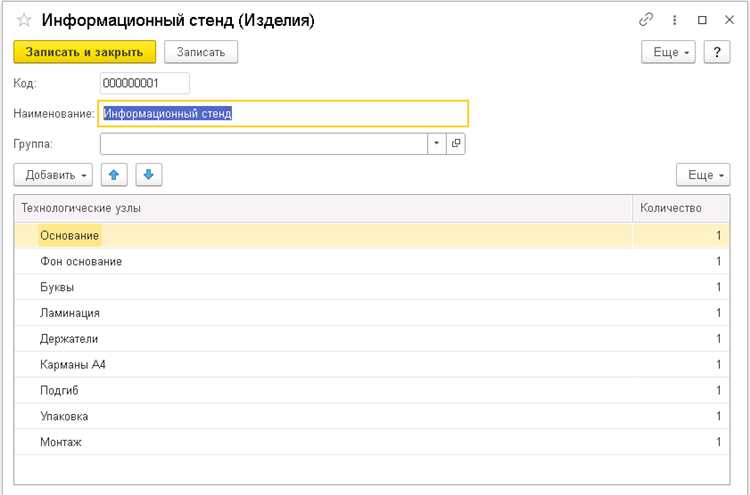The width and height of the screenshot is (750, 495).
Task: Click the Записать button
Action: [201, 52]
